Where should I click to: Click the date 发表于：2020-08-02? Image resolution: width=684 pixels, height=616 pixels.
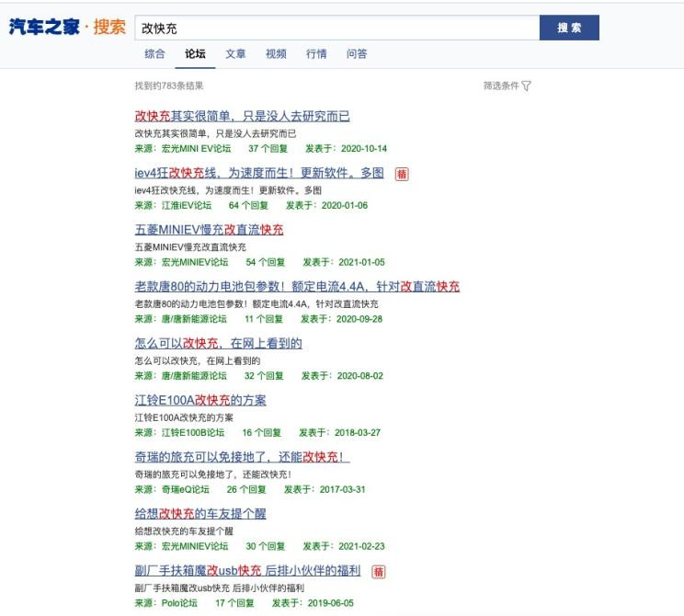pyautogui.click(x=342, y=376)
